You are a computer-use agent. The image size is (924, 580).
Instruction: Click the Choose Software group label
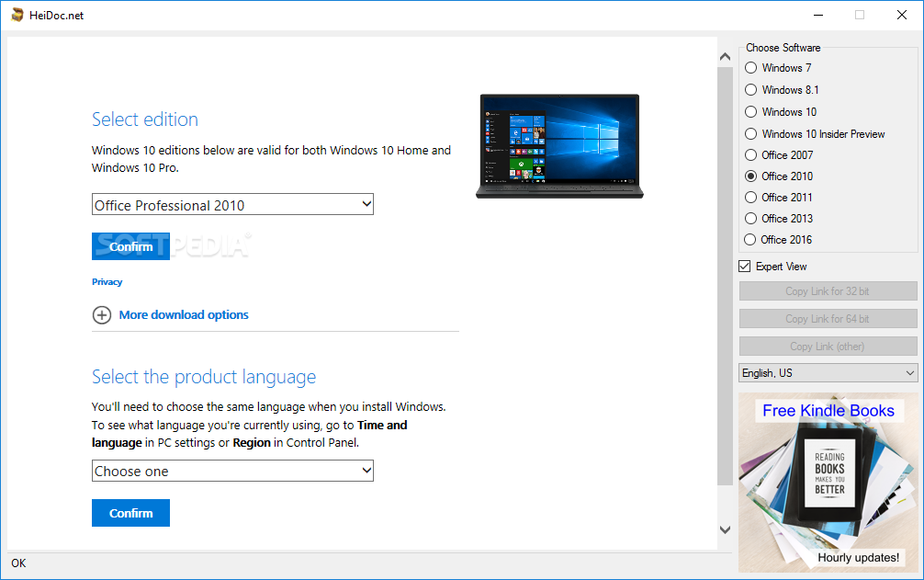point(783,48)
